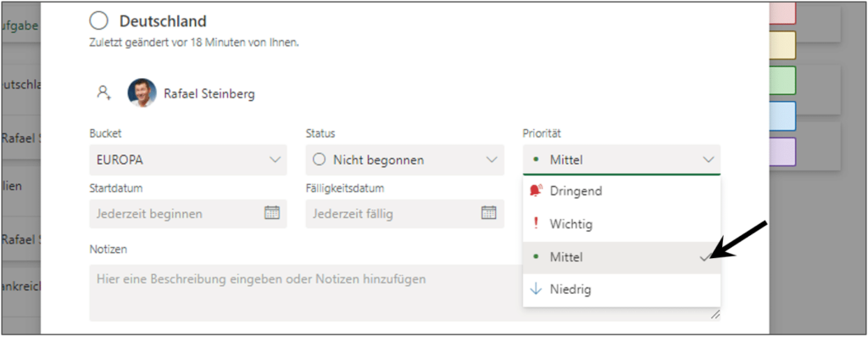This screenshot has height=337, width=868.
Task: Click the green label color swatch
Action: point(782,81)
